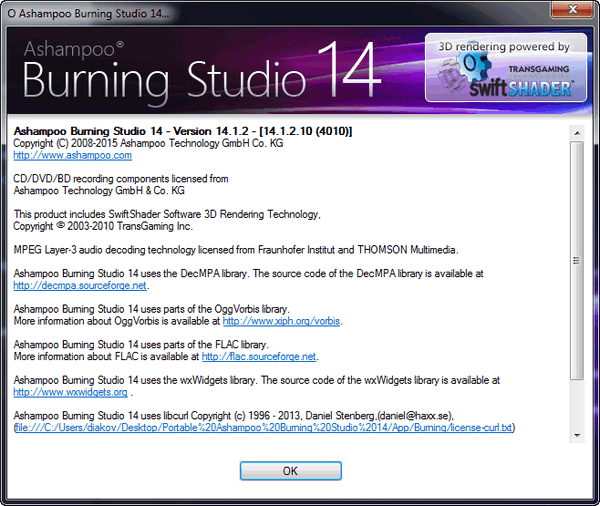The height and width of the screenshot is (506, 600).
Task: Click the MPEG Layer-3 licensing text
Action: click(236, 250)
